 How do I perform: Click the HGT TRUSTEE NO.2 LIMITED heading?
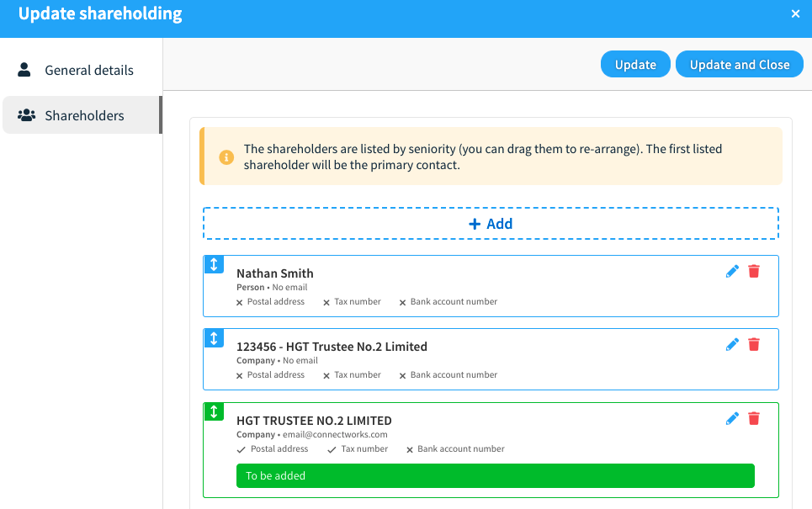click(314, 421)
